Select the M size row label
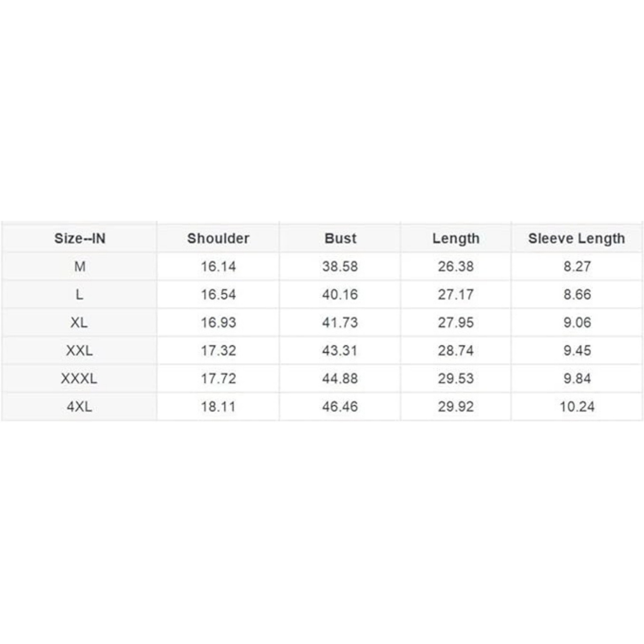The height and width of the screenshot is (644, 644). point(80,266)
